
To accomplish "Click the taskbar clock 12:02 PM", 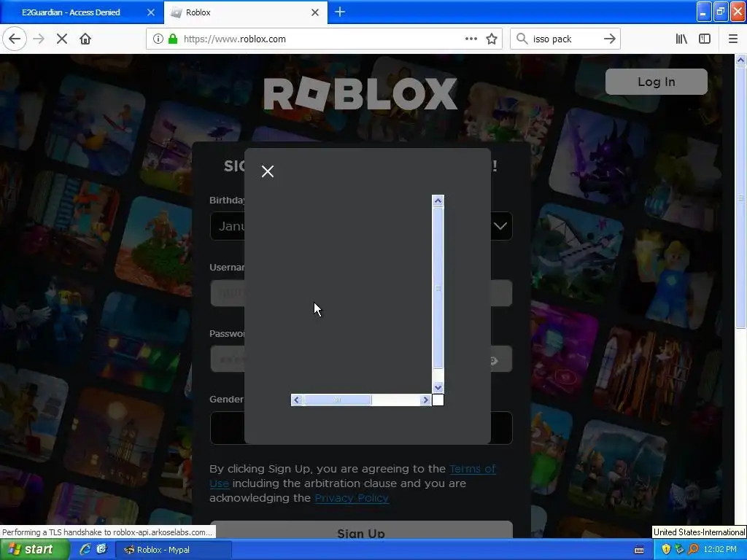I will point(720,550).
